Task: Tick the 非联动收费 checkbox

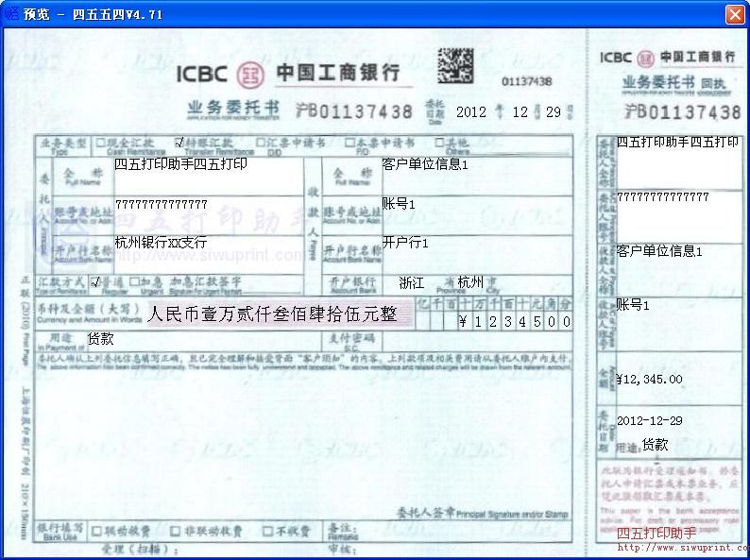Action: click(x=176, y=531)
